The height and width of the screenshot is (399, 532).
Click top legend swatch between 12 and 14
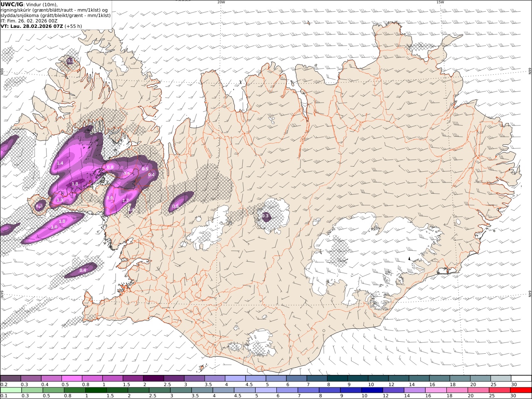pyautogui.click(x=399, y=379)
